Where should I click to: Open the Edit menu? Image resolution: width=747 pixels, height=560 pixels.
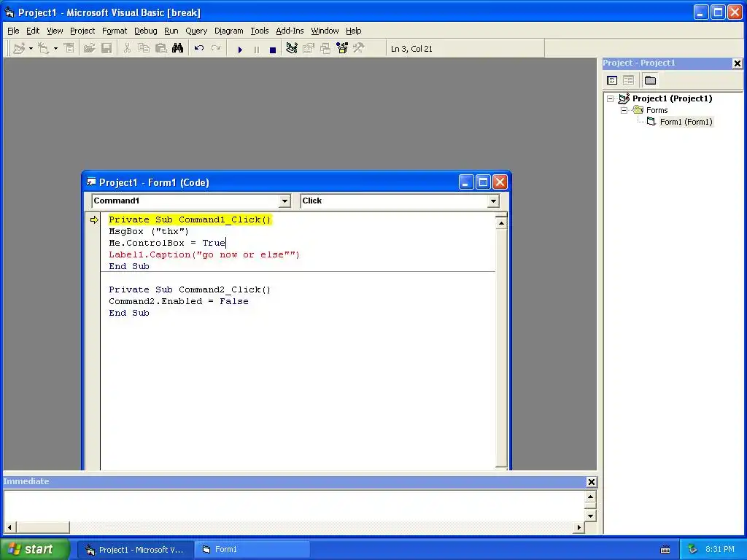click(33, 31)
